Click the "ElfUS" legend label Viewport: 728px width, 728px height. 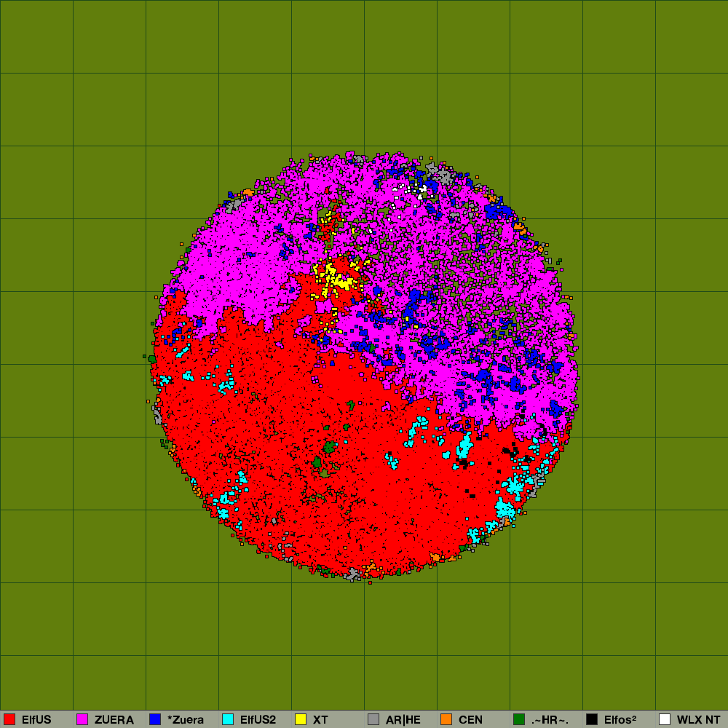point(36,720)
